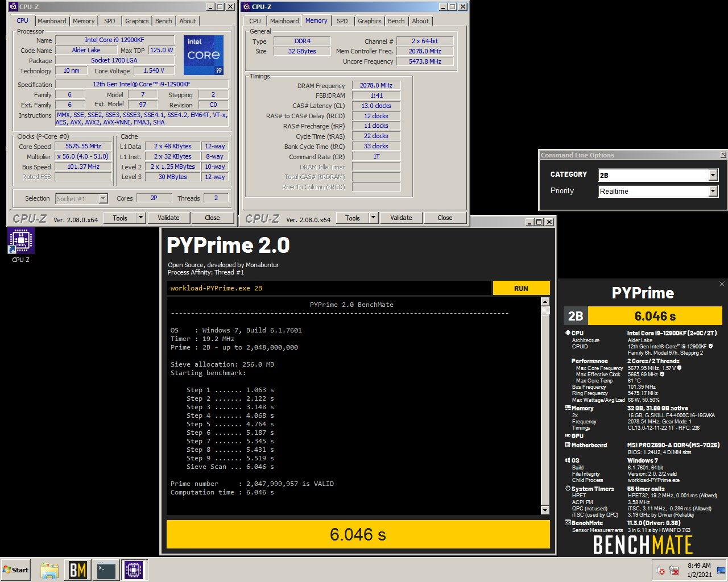The image size is (728, 582).
Task: Click the 6.046 s yellow result bar
Action: tap(358, 534)
